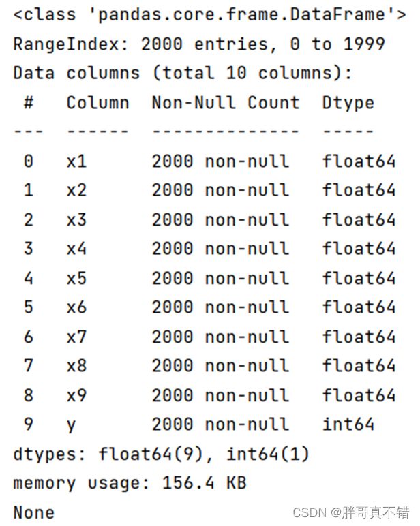This screenshot has width=420, height=526.
Task: Click the RangeIndex 2000 entries text
Action: (199, 44)
